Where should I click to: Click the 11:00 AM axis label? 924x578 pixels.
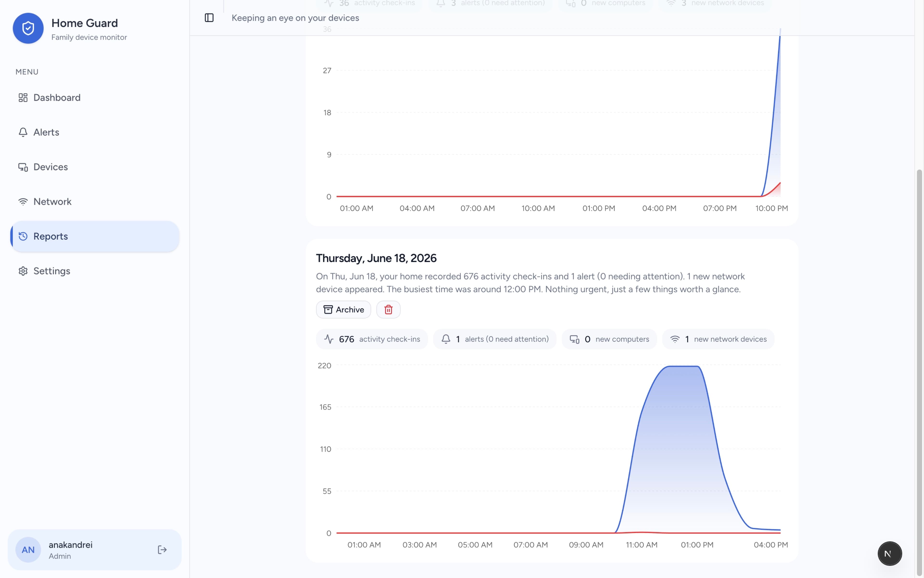(x=642, y=545)
